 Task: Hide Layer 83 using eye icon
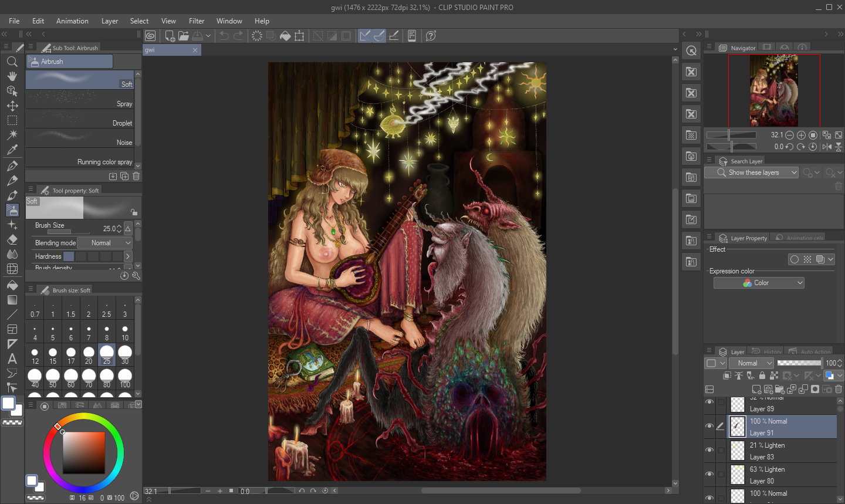click(709, 450)
